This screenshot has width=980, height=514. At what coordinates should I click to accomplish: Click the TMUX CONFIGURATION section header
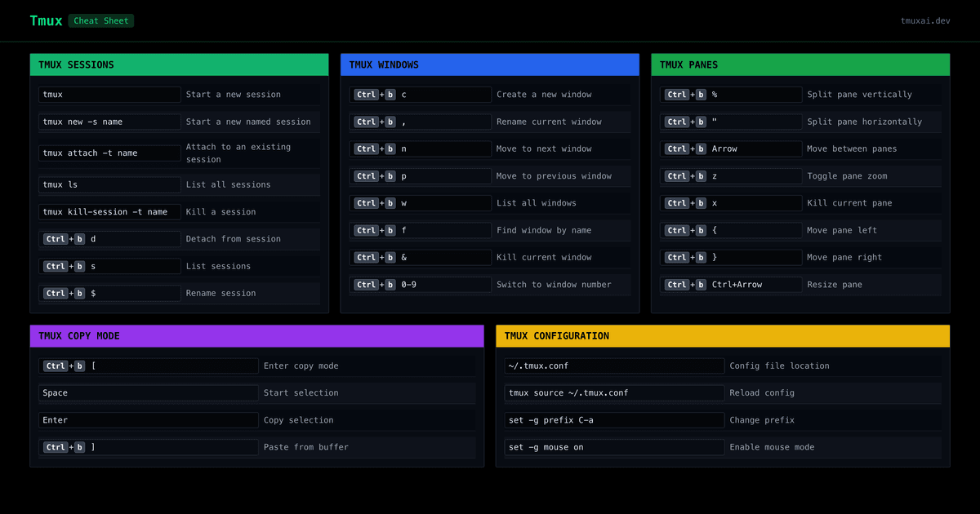click(x=559, y=335)
